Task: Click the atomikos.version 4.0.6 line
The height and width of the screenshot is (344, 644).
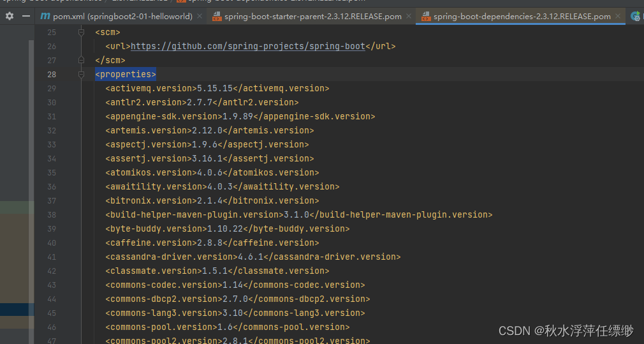Action: coord(212,172)
